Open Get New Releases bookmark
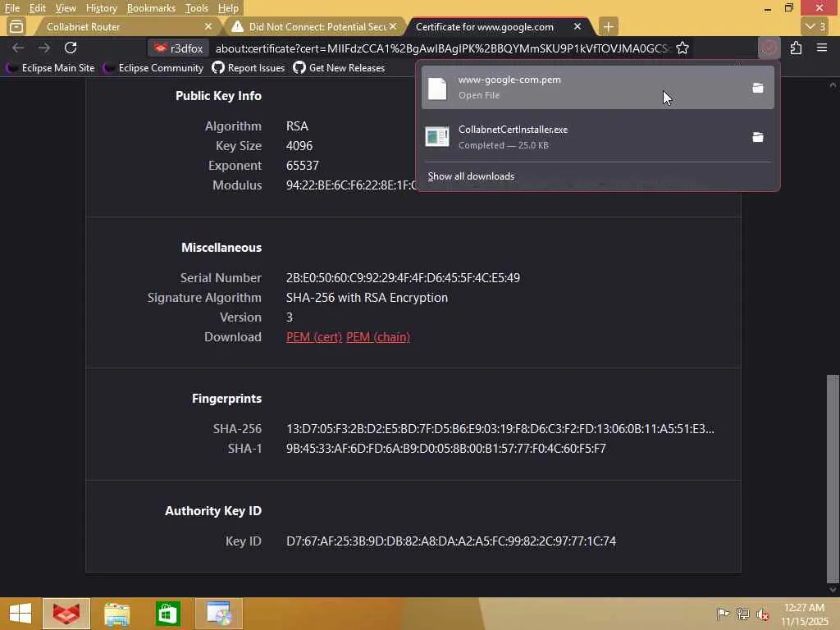Image resolution: width=840 pixels, height=630 pixels. 339,68
